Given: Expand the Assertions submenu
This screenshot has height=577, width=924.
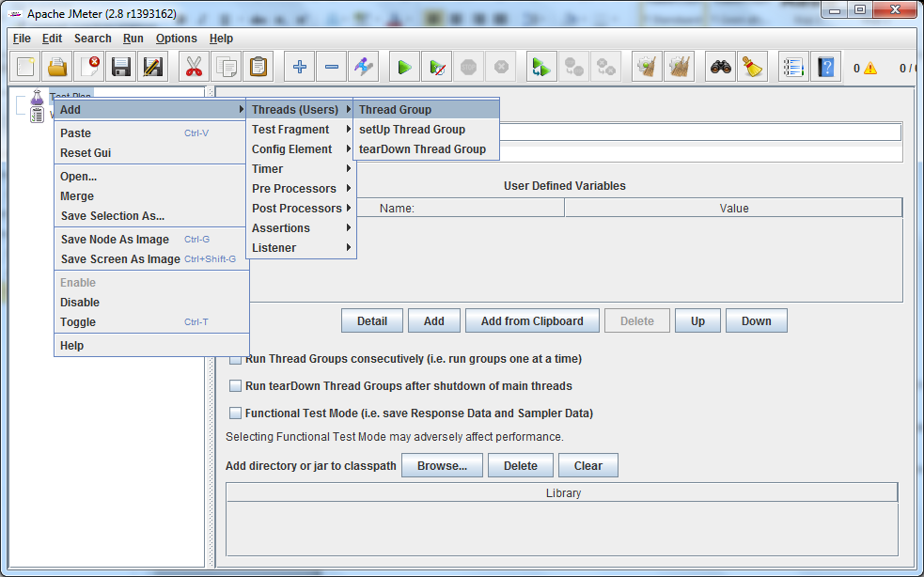Looking at the screenshot, I should (x=301, y=228).
